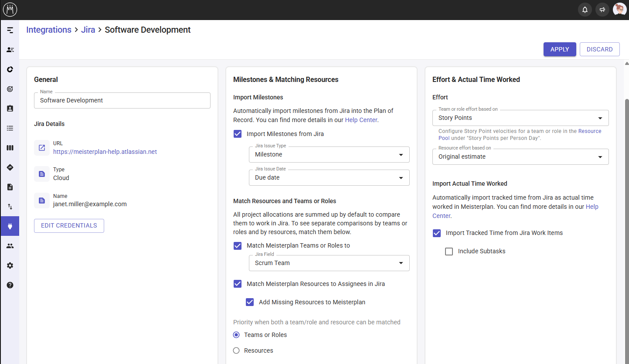
Task: Click the external link icon beside URL
Action: [x=42, y=148]
